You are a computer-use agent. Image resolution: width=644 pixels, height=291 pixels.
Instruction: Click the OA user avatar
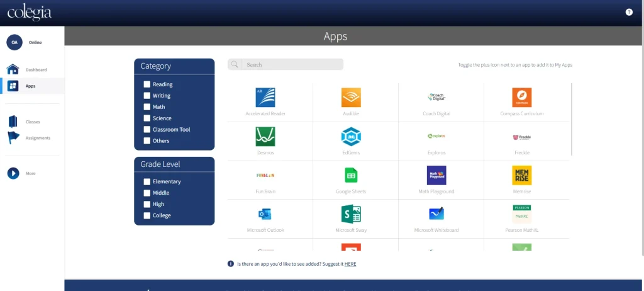14,42
